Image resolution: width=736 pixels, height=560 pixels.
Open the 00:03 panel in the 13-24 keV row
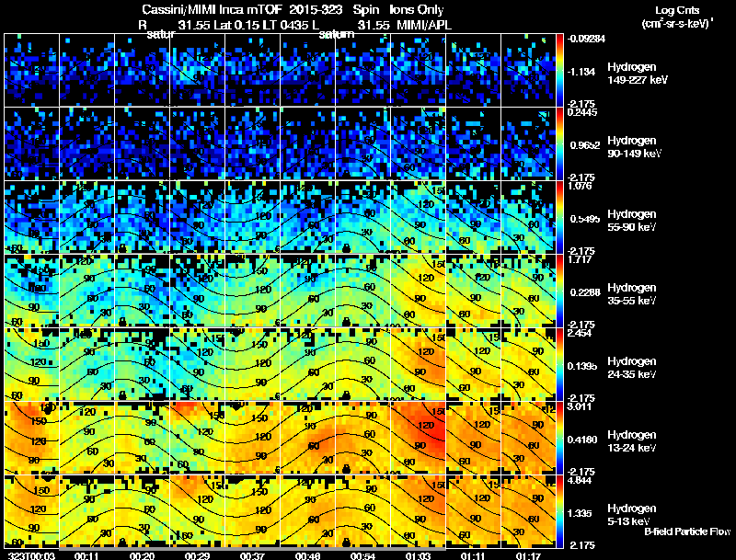(31, 438)
